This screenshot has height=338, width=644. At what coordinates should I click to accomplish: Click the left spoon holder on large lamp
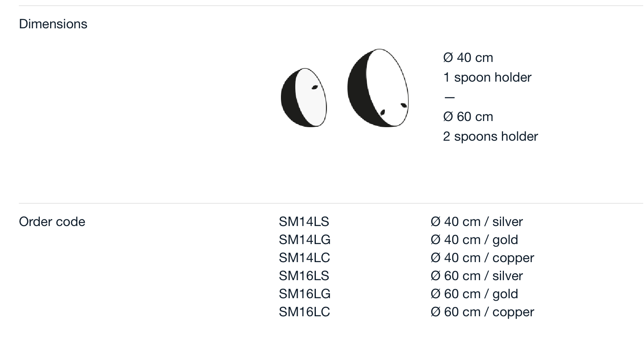coord(383,112)
